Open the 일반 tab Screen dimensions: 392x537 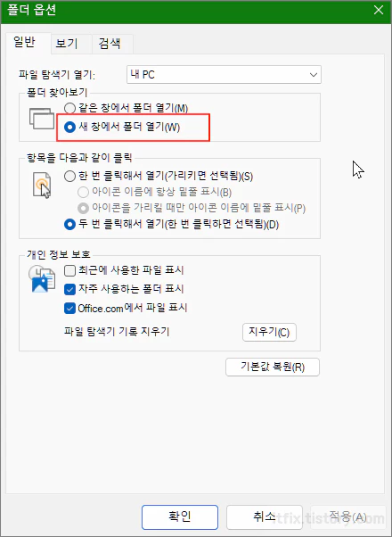[24, 43]
